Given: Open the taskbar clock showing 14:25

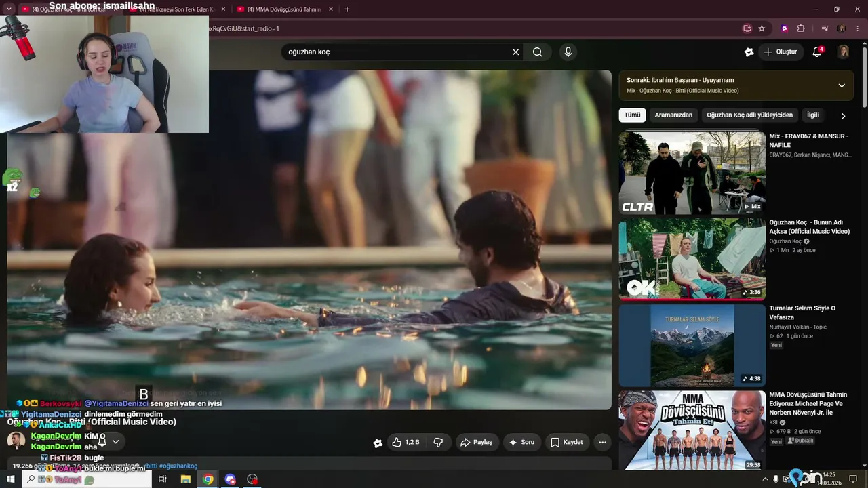Looking at the screenshot, I should [829, 479].
